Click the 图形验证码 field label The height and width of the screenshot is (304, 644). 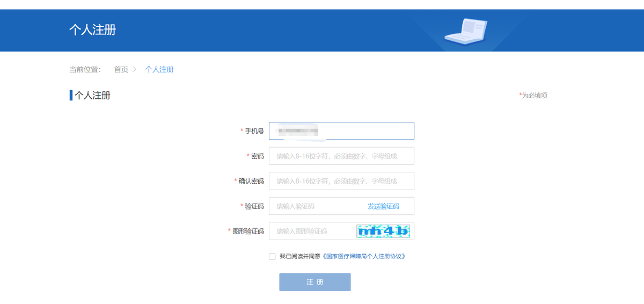pos(248,231)
